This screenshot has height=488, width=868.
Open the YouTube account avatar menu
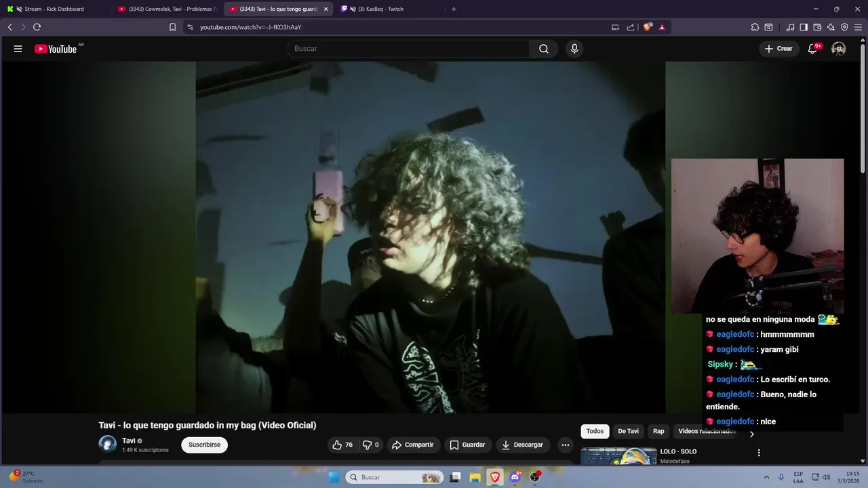coord(839,49)
